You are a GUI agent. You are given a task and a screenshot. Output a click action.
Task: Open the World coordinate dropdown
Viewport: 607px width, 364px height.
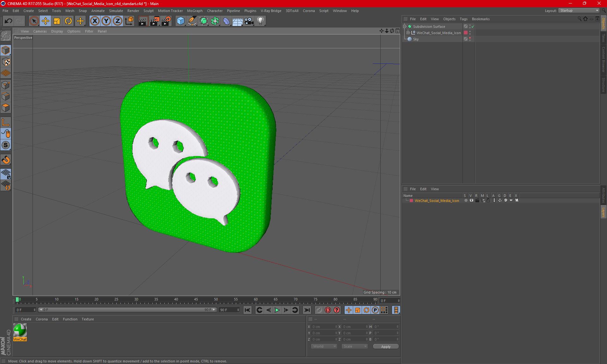pyautogui.click(x=324, y=346)
